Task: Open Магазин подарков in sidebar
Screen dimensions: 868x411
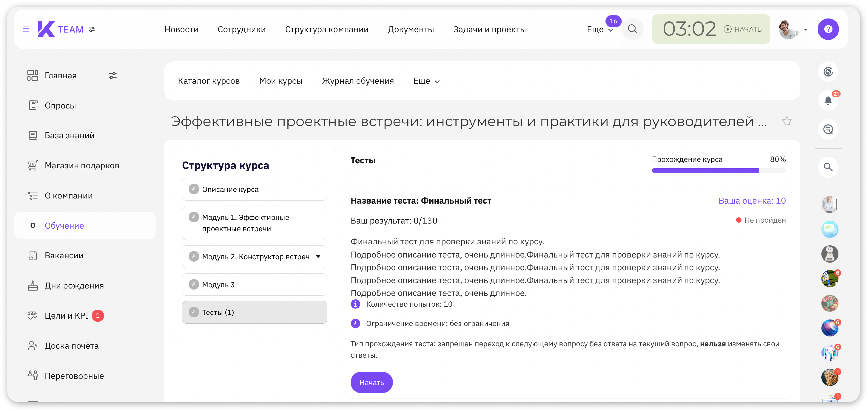Action: (82, 165)
